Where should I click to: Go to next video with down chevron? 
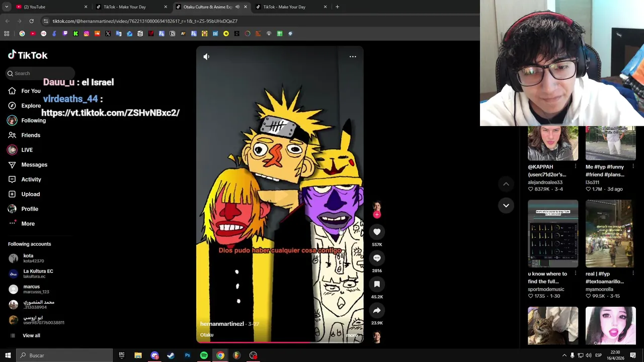coord(506,205)
